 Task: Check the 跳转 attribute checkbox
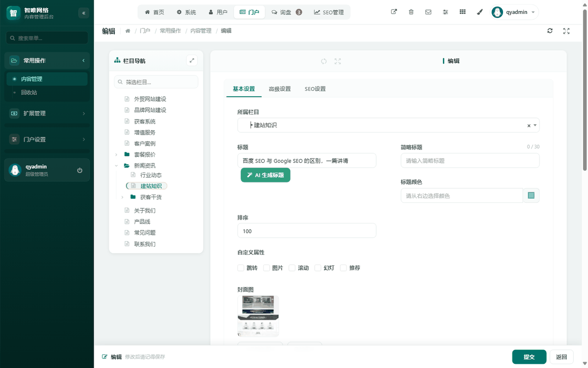241,268
